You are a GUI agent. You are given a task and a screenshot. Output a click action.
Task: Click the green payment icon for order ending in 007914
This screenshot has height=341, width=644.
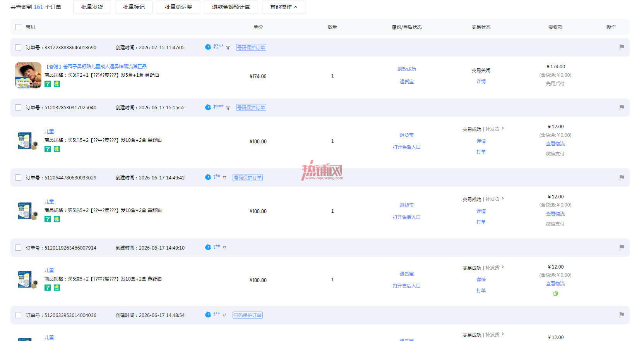click(x=555, y=293)
